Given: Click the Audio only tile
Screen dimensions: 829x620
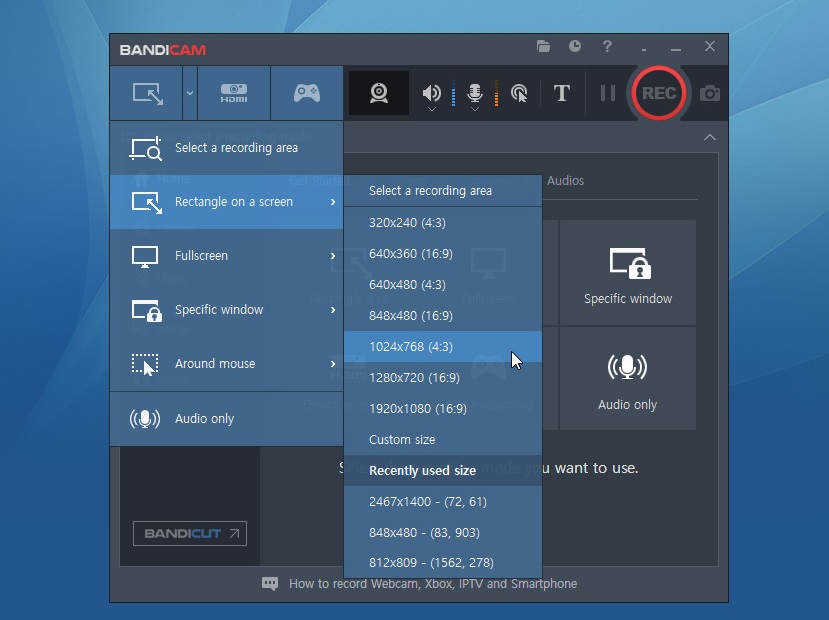Looking at the screenshot, I should click(628, 378).
